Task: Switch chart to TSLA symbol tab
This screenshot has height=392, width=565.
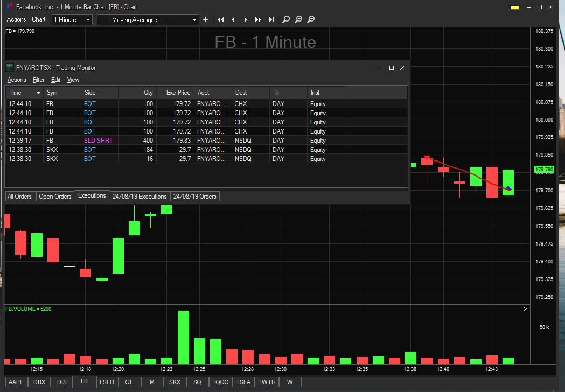Action: pyautogui.click(x=243, y=382)
